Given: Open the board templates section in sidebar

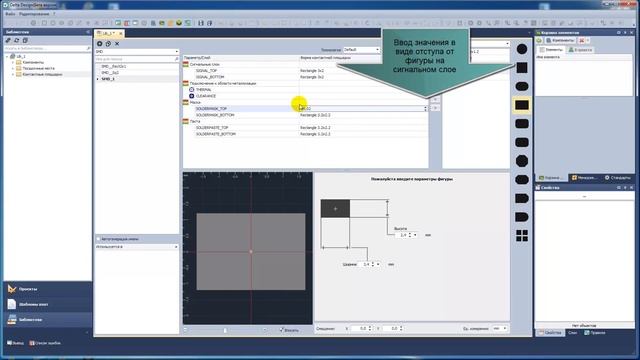Looking at the screenshot, I should coord(48,304).
